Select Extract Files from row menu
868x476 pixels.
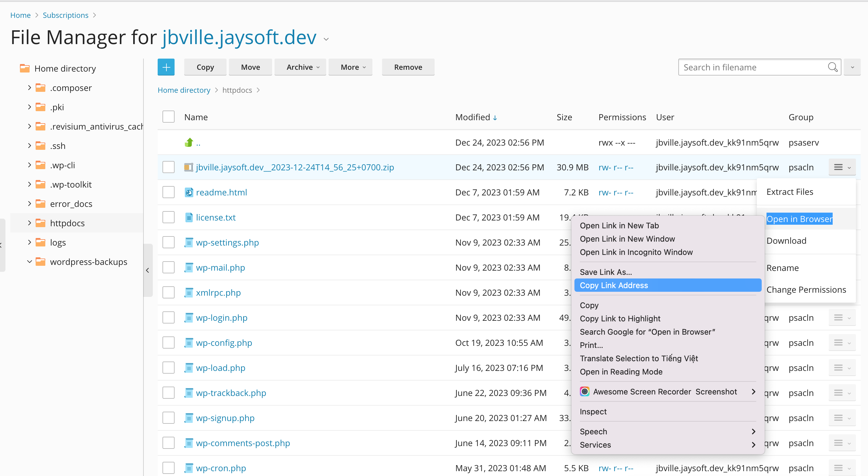click(789, 192)
